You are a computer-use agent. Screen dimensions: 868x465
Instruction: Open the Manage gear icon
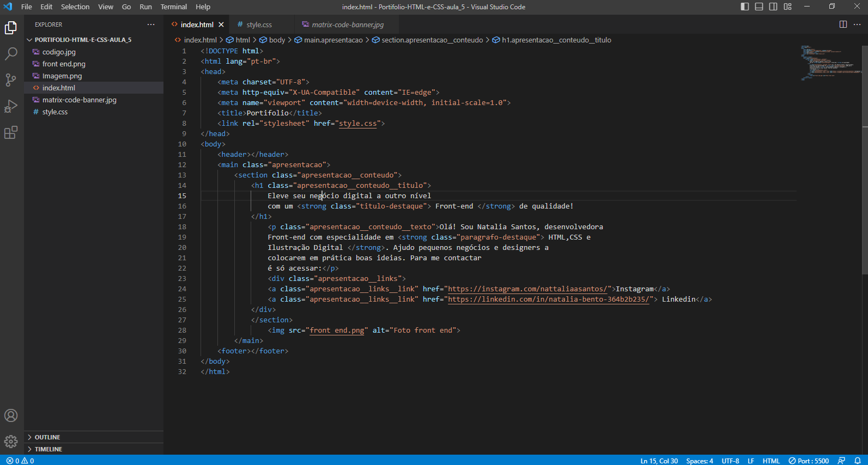(x=11, y=442)
